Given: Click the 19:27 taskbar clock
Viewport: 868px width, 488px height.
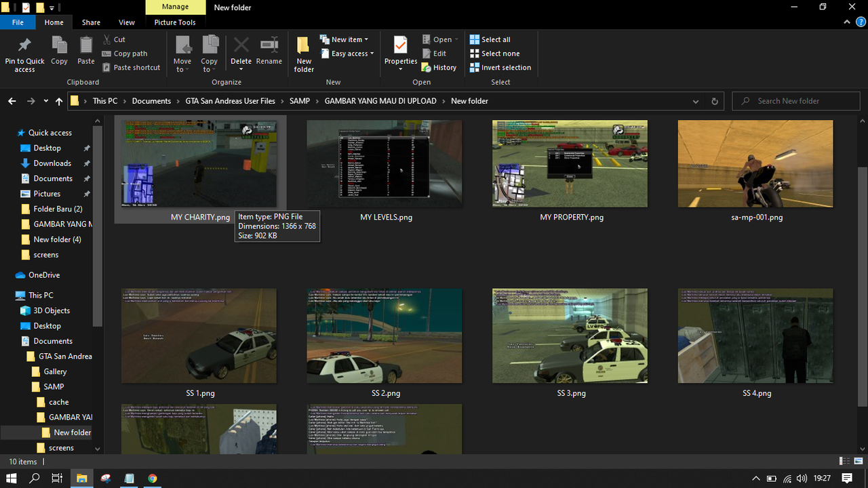Looking at the screenshot, I should pyautogui.click(x=822, y=479).
